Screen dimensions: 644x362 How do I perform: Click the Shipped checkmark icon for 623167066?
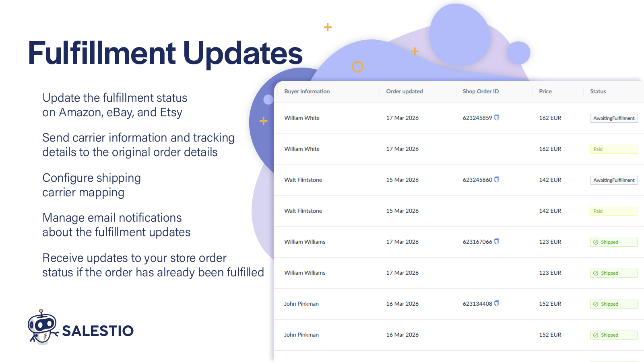pyautogui.click(x=596, y=242)
